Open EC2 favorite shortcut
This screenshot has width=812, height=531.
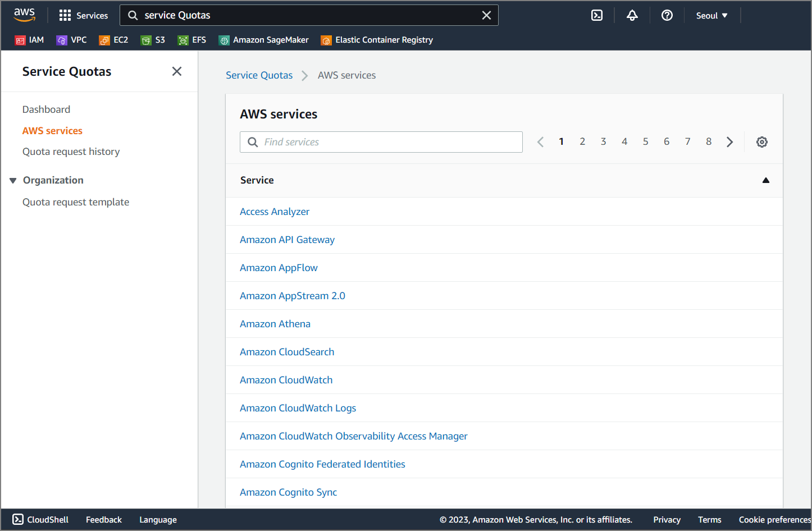[113, 40]
